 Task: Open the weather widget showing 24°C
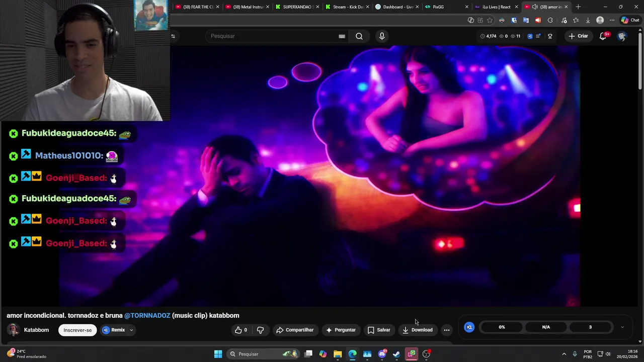(28, 354)
